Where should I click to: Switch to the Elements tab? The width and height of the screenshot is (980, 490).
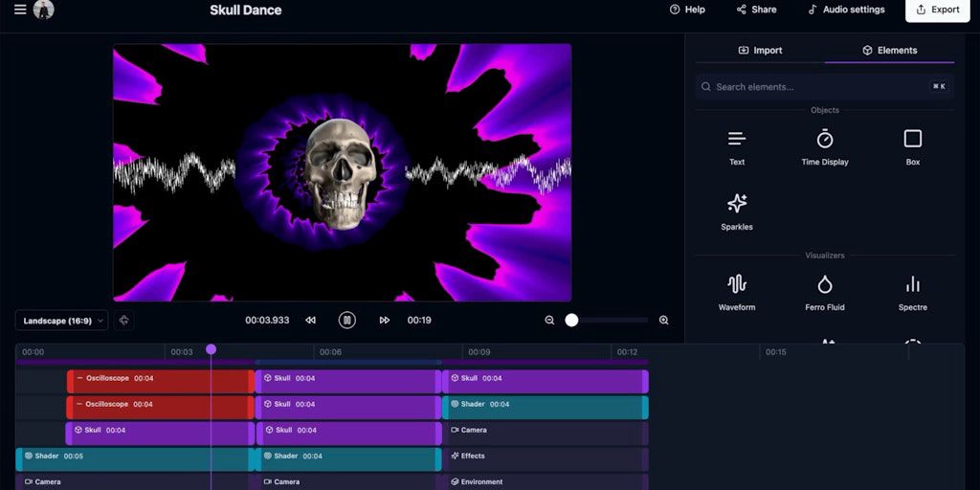pyautogui.click(x=889, y=51)
